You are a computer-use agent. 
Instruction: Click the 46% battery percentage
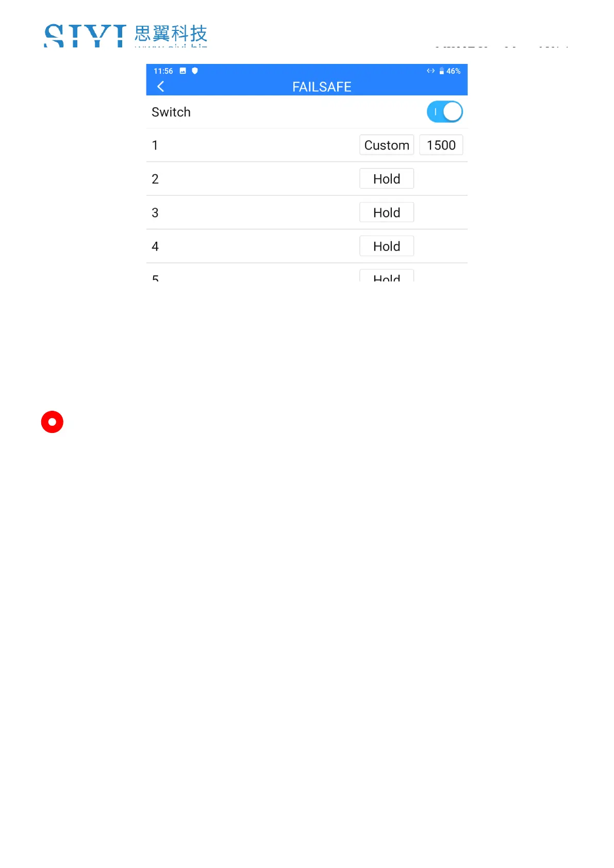point(453,71)
